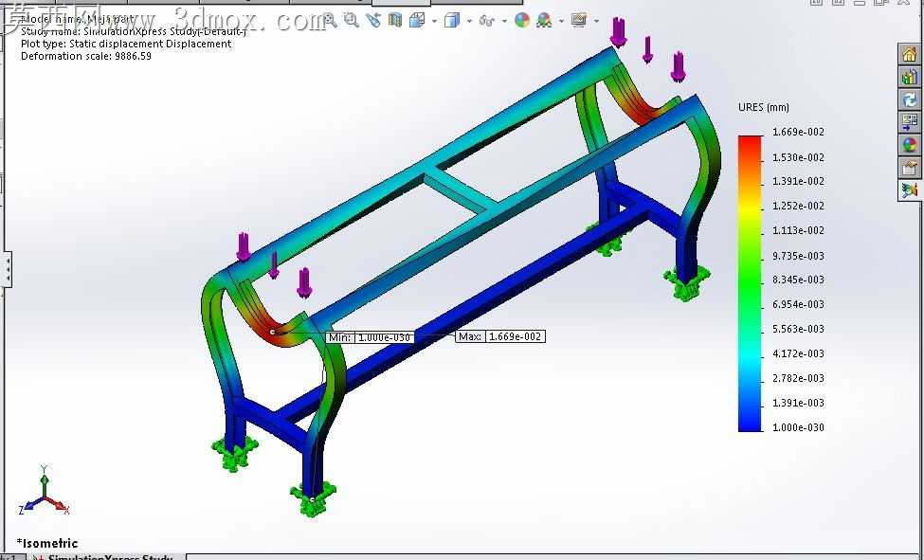Click the URES (mm) legend title
The image size is (924, 560).
(763, 107)
